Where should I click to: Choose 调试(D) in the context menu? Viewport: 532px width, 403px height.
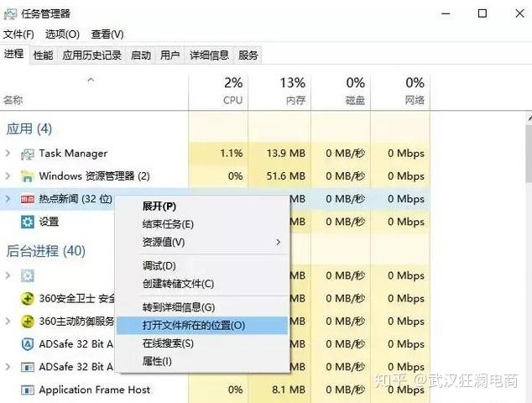coord(202,266)
